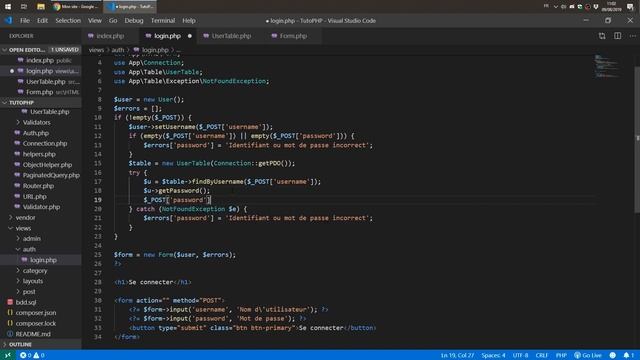The width and height of the screenshot is (640, 360).
Task: Expand the admin folder
Action: pyautogui.click(x=31, y=239)
